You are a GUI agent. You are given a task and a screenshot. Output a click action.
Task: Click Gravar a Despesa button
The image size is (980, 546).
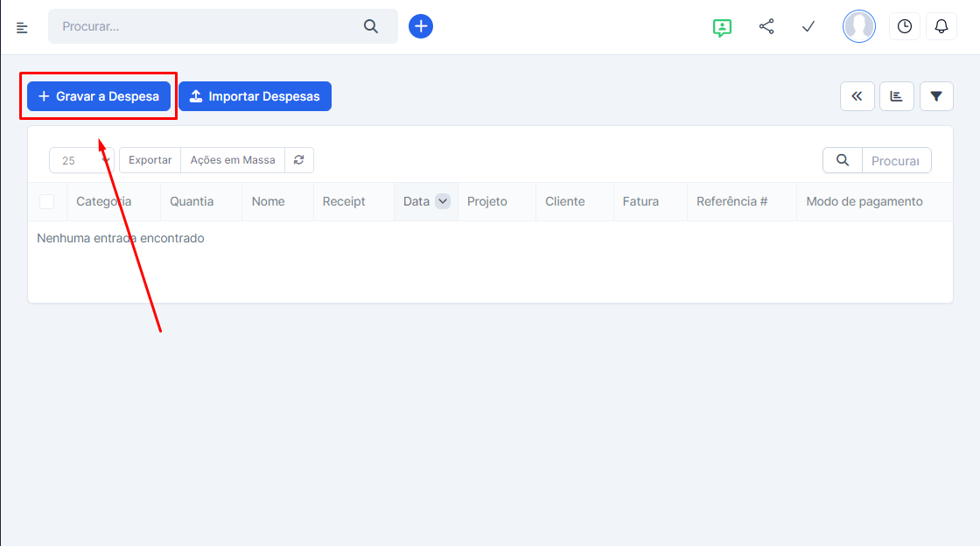pos(99,96)
